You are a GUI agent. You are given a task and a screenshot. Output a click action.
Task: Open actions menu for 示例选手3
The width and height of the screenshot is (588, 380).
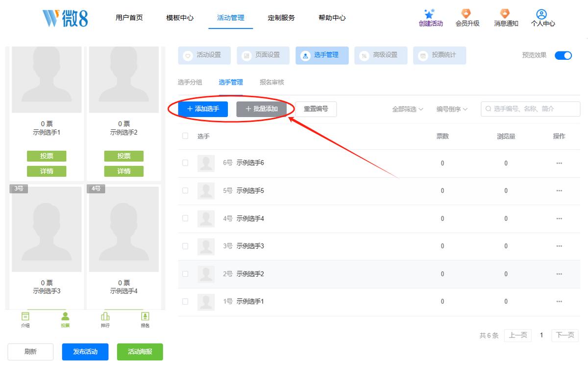559,246
